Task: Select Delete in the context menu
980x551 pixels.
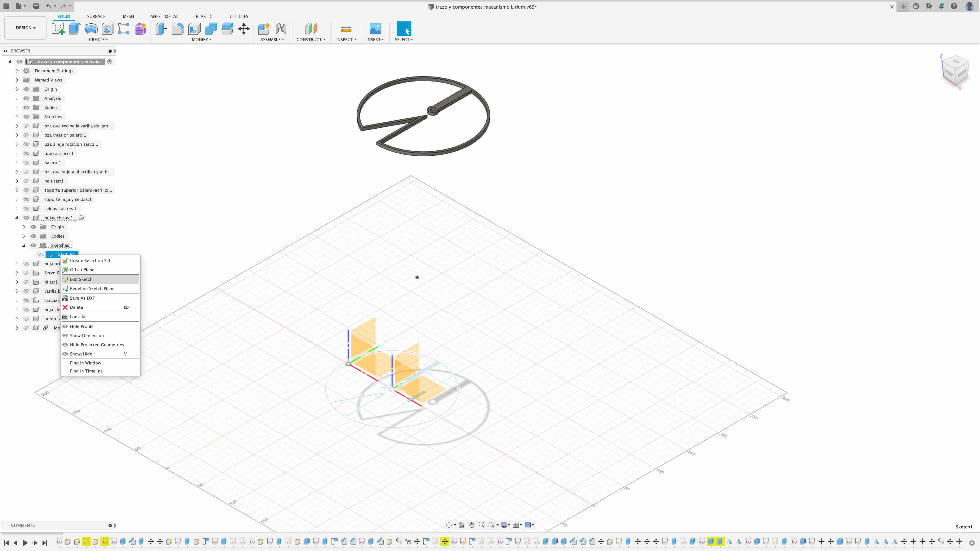Action: (x=76, y=307)
